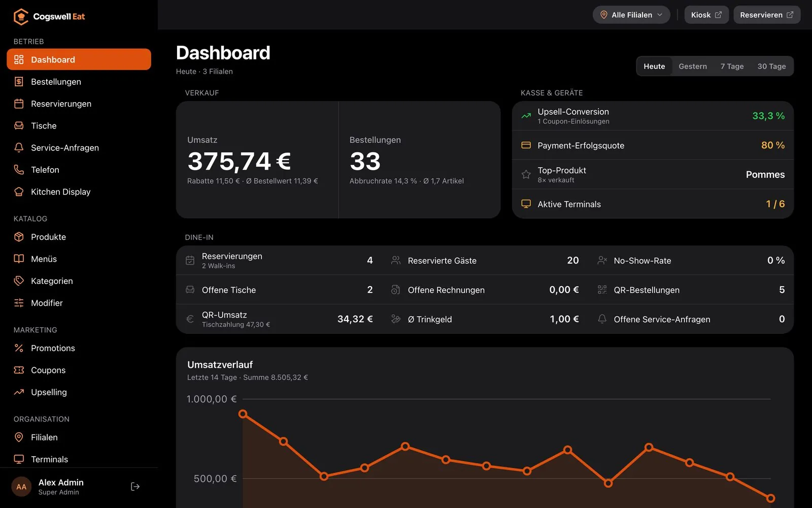812x508 pixels.
Task: Click the Umsatzverlauf chart title
Action: [220, 365]
